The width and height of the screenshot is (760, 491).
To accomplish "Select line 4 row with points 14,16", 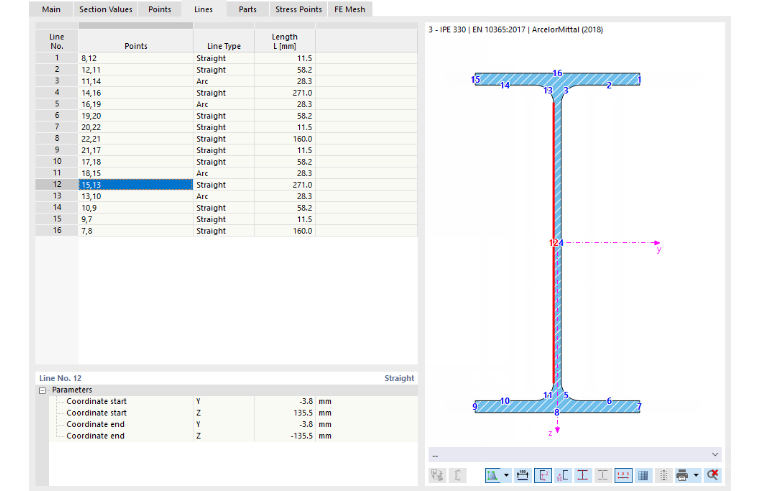I will tap(226, 93).
